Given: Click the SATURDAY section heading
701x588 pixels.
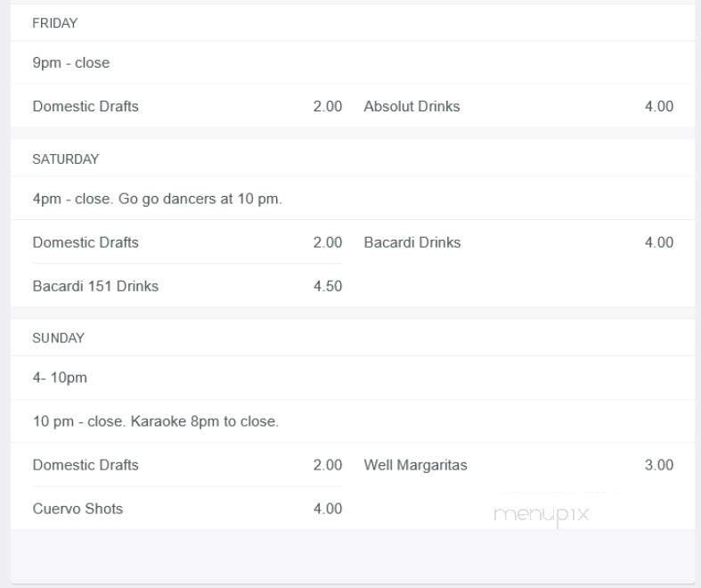Looking at the screenshot, I should click(66, 159).
